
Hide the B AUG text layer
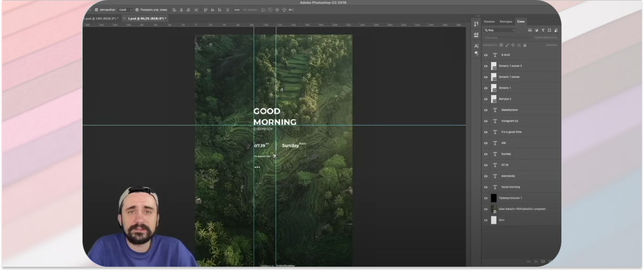tap(486, 55)
